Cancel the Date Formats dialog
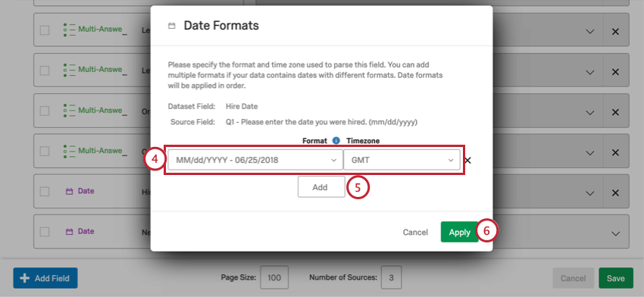The width and height of the screenshot is (644, 297). click(415, 232)
